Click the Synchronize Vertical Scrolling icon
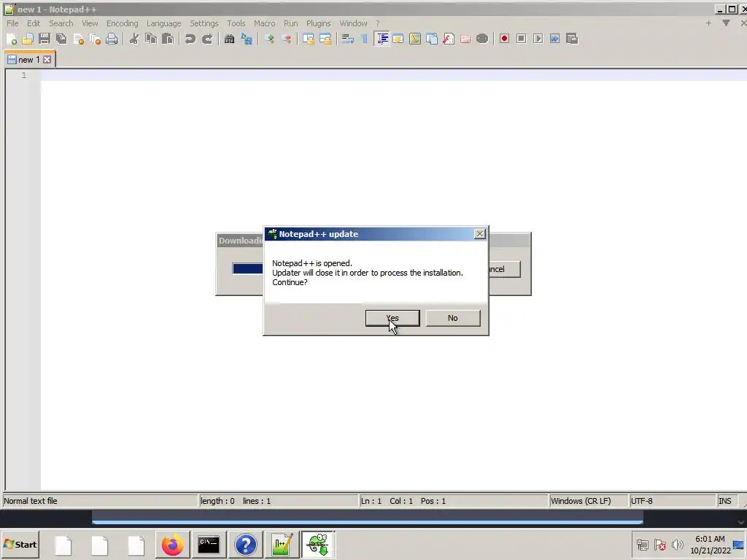Screen dimensions: 747x560 tap(309, 39)
